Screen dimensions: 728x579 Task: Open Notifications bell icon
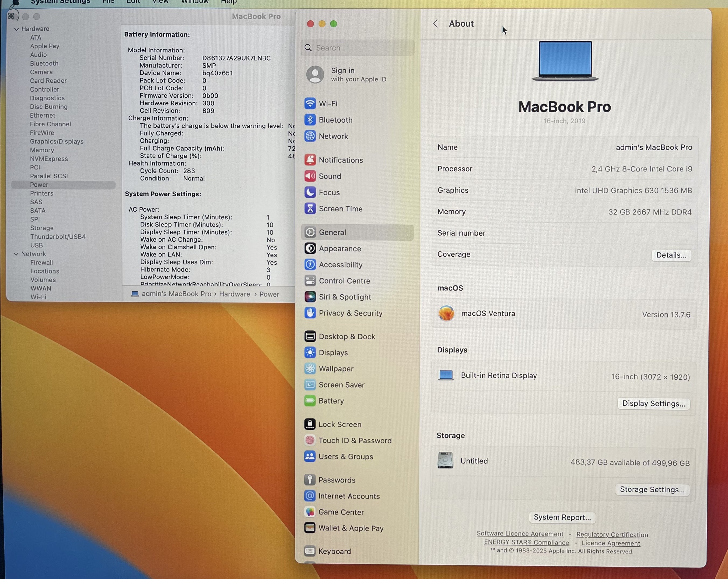(x=310, y=160)
